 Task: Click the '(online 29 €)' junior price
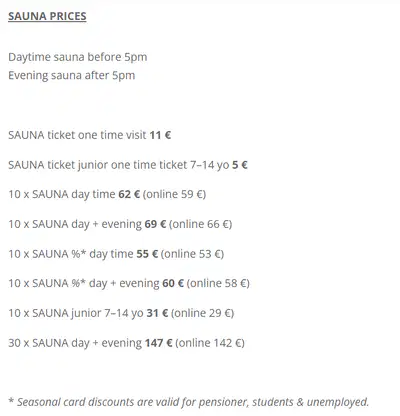coord(203,313)
